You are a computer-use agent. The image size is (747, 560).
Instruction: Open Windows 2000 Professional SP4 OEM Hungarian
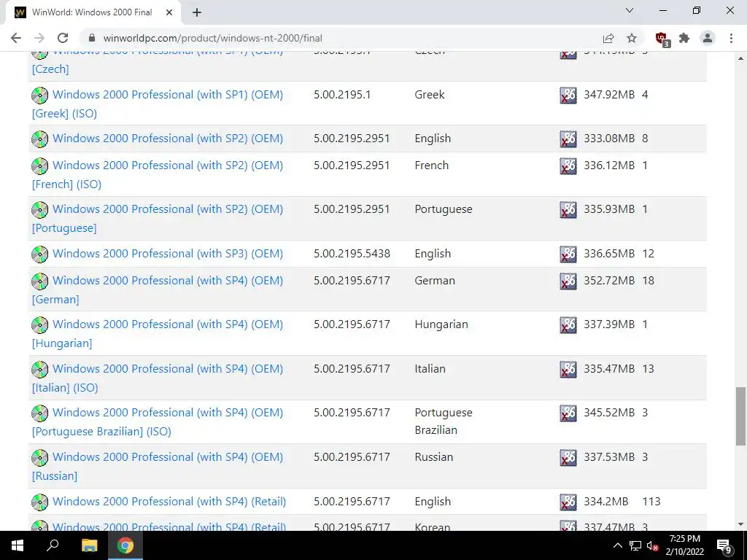pos(158,334)
